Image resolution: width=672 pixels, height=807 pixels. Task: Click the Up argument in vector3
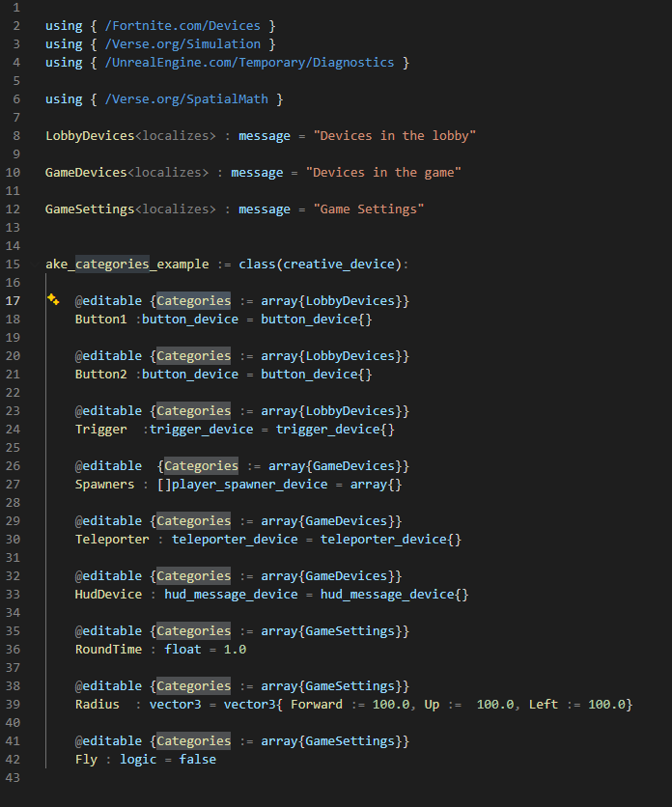pos(432,705)
